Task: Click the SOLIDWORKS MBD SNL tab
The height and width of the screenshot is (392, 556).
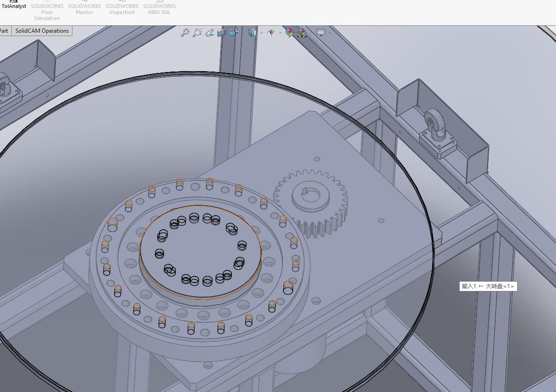Action: (159, 9)
